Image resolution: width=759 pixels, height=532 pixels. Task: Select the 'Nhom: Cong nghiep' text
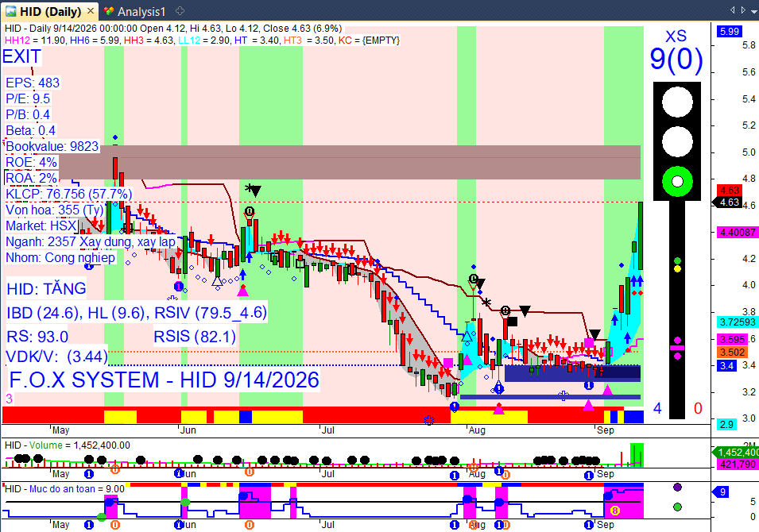tap(60, 257)
